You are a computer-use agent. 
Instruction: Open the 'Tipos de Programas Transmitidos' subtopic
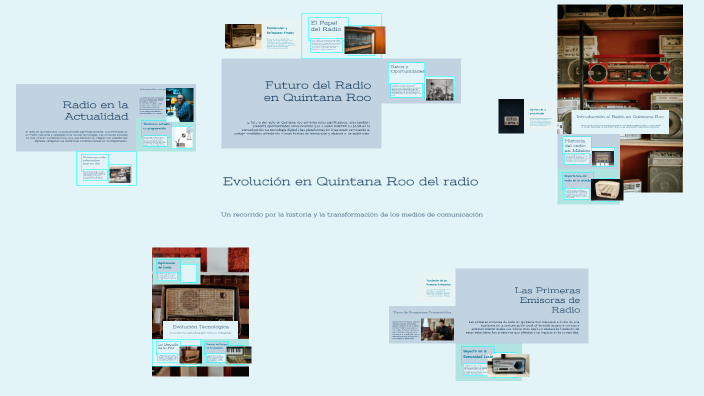tap(422, 312)
